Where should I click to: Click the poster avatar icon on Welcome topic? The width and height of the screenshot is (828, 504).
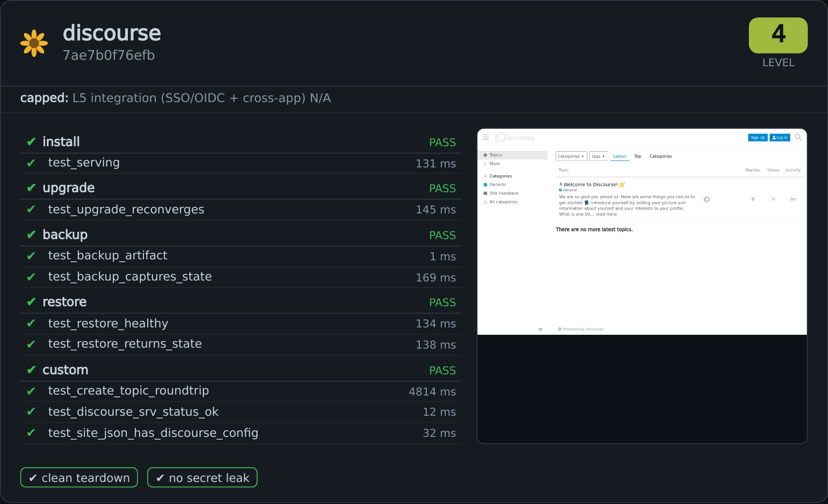(707, 199)
